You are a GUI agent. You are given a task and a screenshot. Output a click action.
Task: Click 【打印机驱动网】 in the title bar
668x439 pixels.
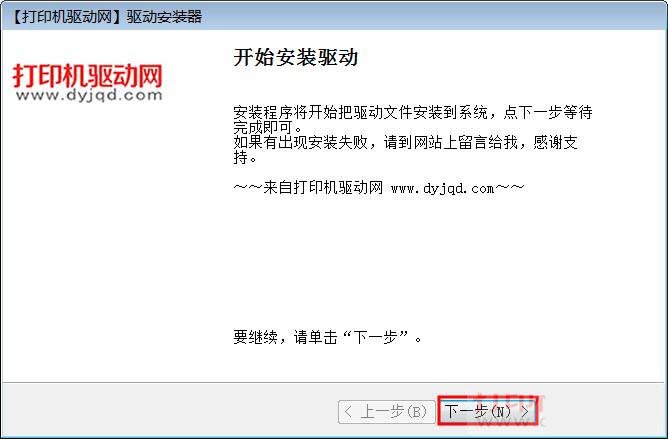(x=66, y=17)
